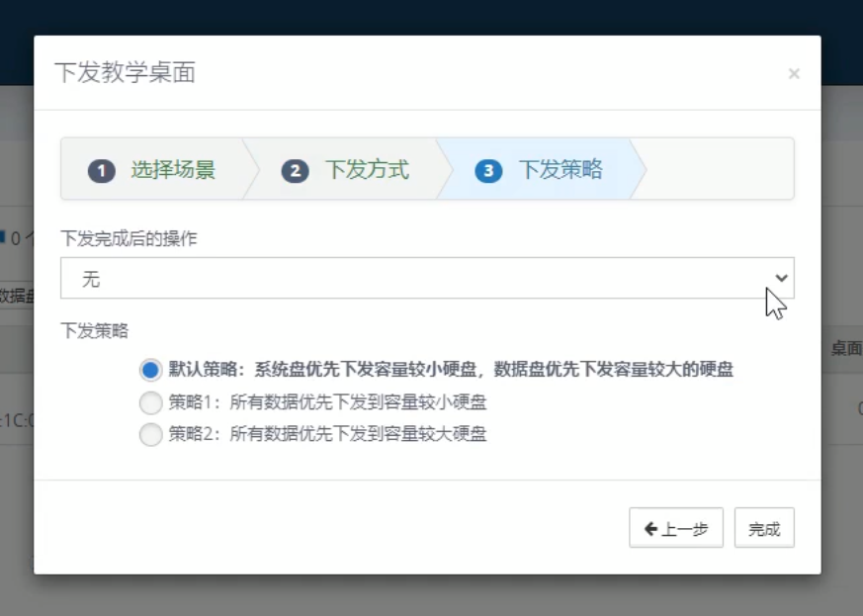Viewport: 863px width, 616px height.
Task: Select the 默认策略 radio button
Action: (x=150, y=370)
